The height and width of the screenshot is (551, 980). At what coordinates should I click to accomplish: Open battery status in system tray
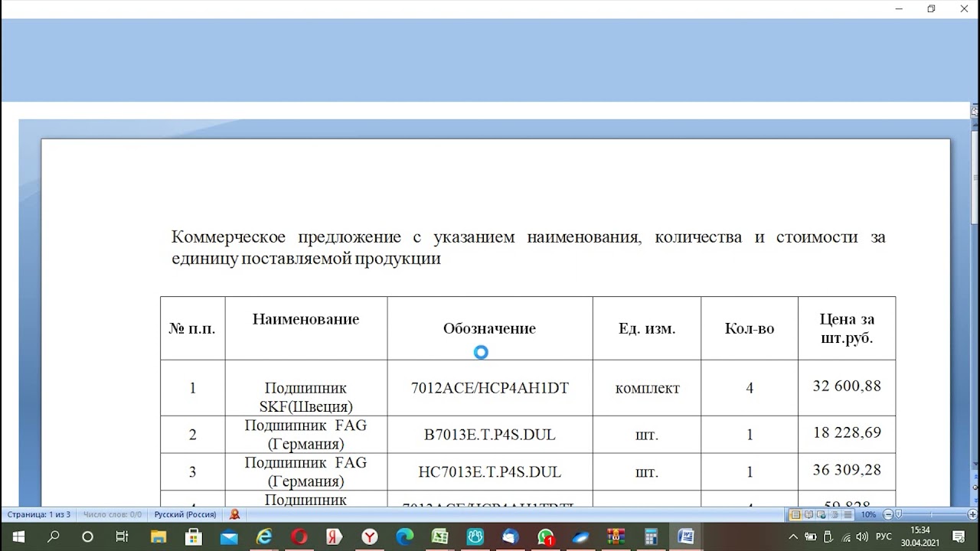811,536
